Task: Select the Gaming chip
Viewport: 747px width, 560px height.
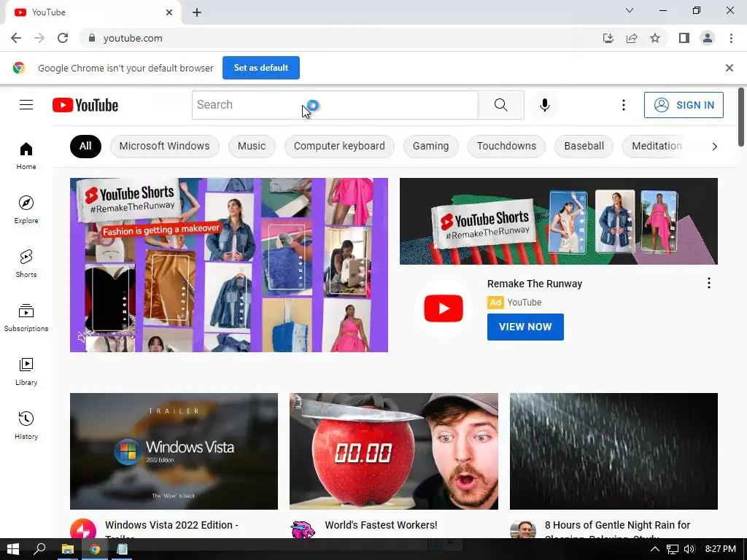Action: 430,146
